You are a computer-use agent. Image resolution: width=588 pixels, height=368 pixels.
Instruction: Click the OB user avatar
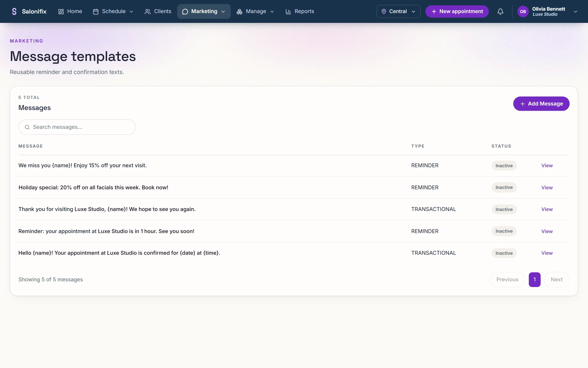(x=523, y=11)
